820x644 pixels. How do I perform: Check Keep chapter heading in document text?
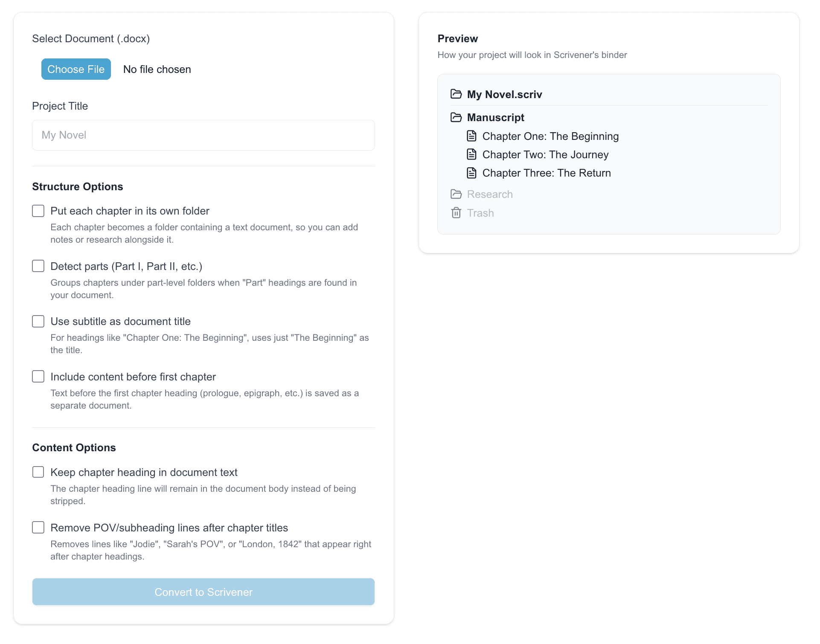click(38, 472)
